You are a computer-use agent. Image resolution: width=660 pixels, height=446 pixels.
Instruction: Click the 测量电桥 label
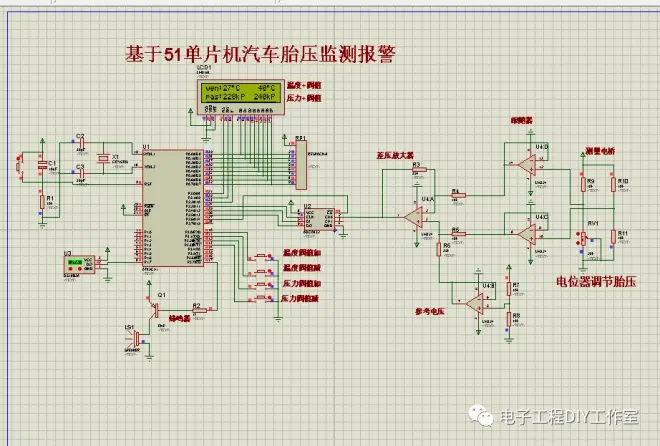[601, 151]
